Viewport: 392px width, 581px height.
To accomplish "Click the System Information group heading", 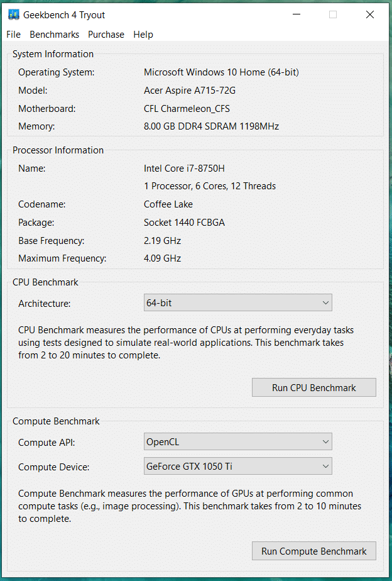I will pos(53,54).
